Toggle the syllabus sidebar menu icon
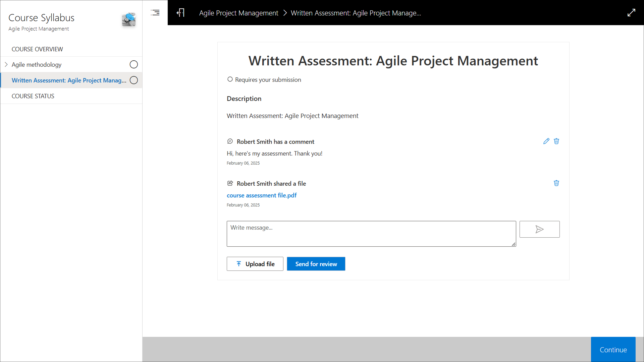The height and width of the screenshot is (362, 644). 155,13
